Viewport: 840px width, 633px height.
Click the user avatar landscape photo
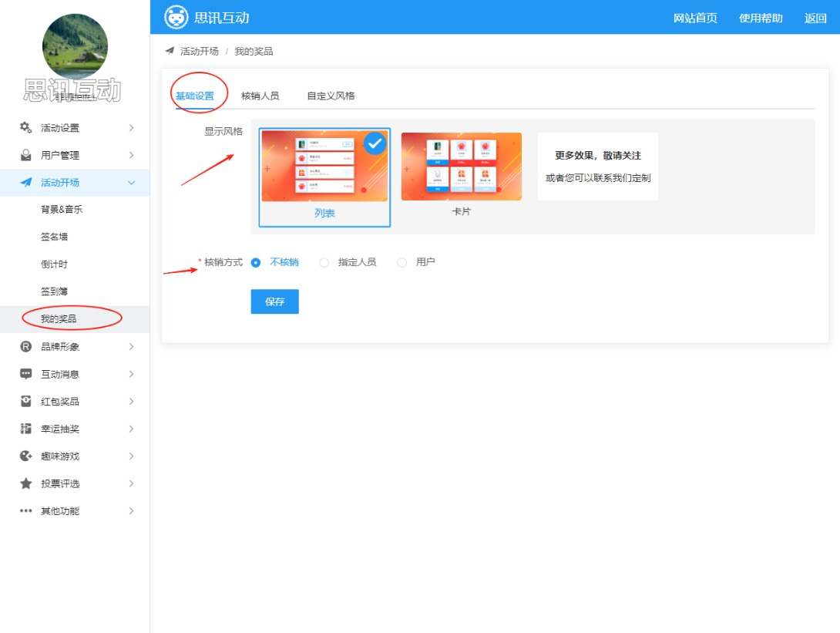75,46
